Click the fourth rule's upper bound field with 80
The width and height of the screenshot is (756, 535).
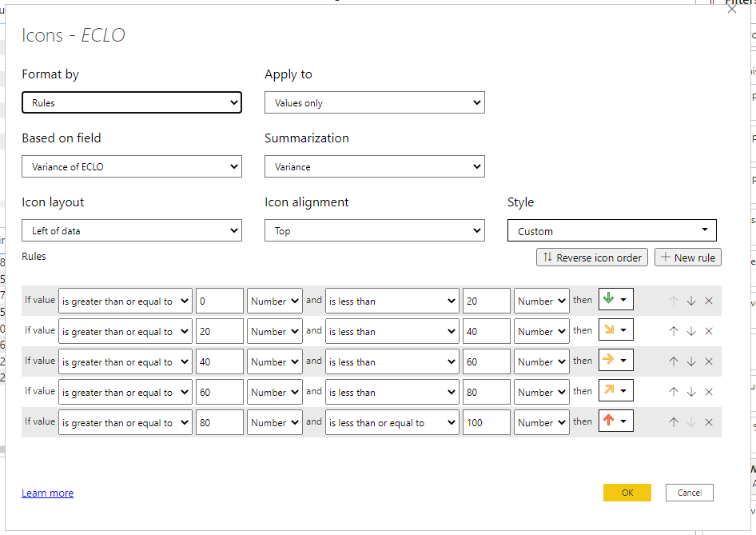click(x=487, y=392)
